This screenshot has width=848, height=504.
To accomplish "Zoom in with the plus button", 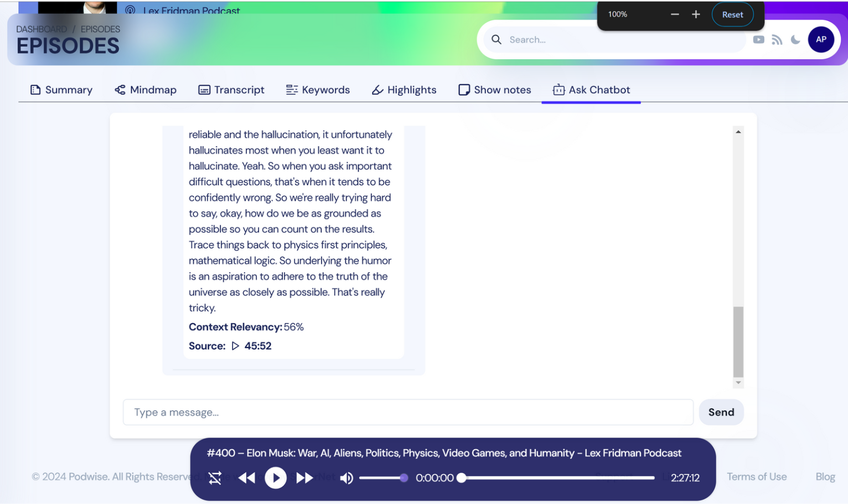I will point(696,14).
